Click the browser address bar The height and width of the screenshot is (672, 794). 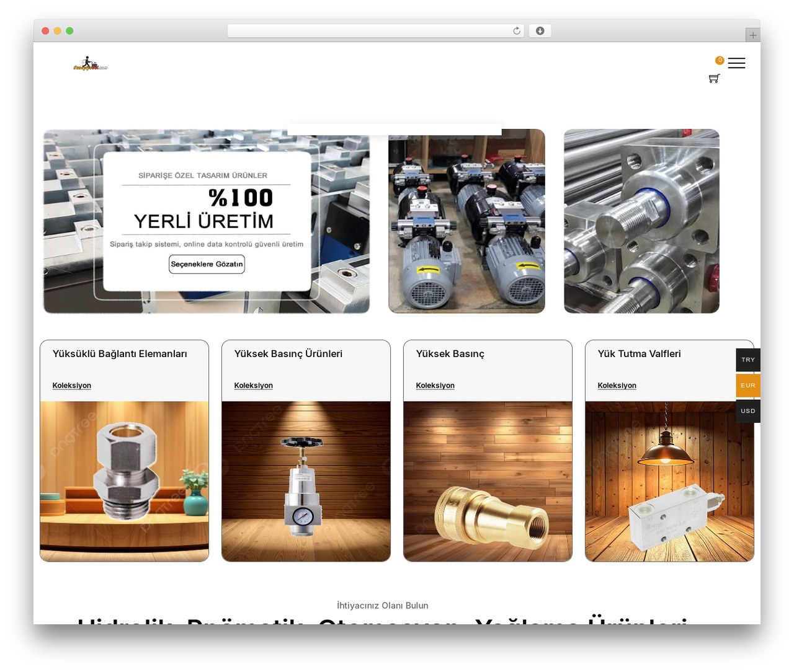pyautogui.click(x=376, y=31)
